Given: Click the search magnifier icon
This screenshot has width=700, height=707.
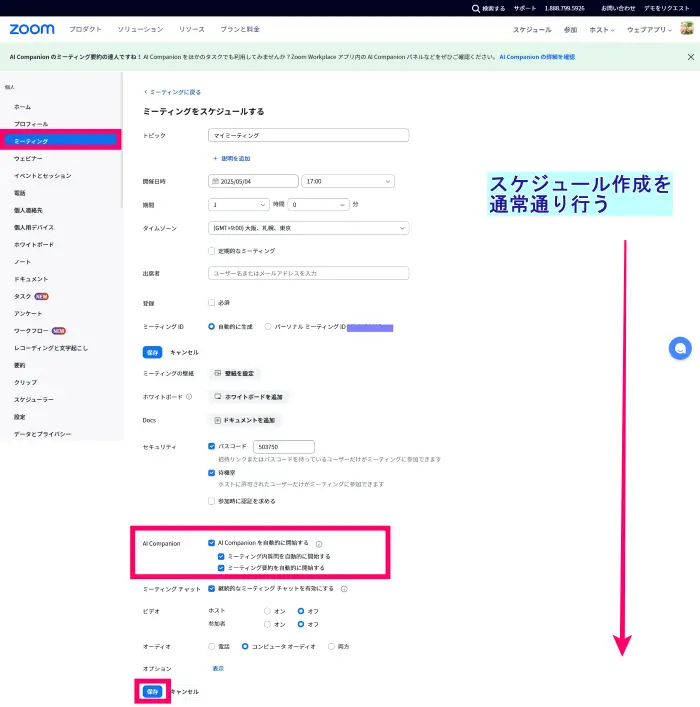Looking at the screenshot, I should click(475, 8).
